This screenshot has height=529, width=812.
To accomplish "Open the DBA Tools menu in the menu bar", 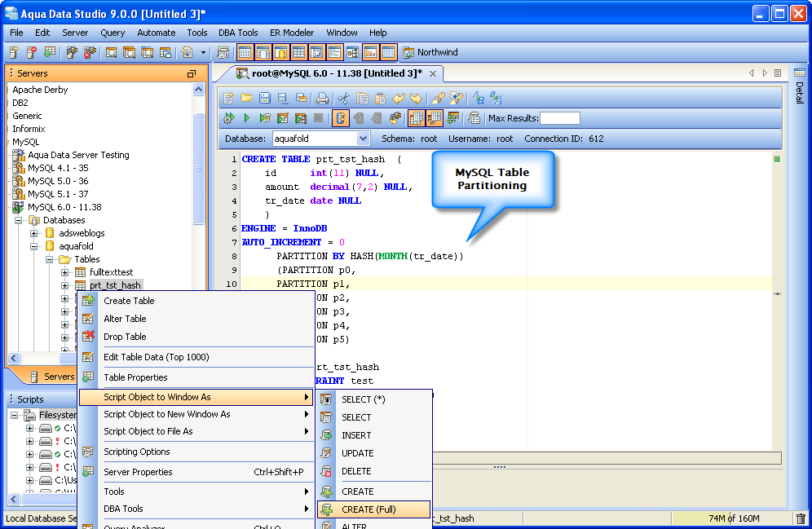I will pyautogui.click(x=238, y=33).
